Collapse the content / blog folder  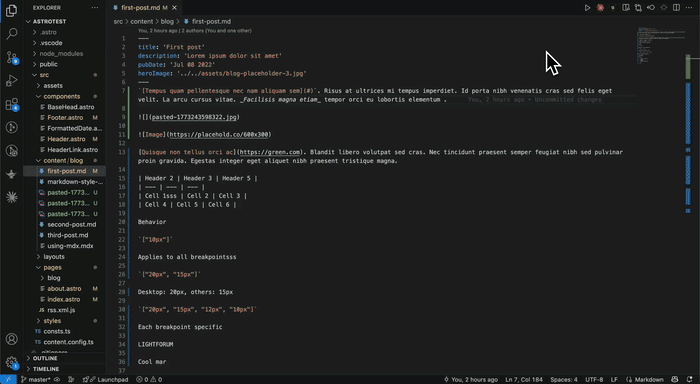[63, 160]
